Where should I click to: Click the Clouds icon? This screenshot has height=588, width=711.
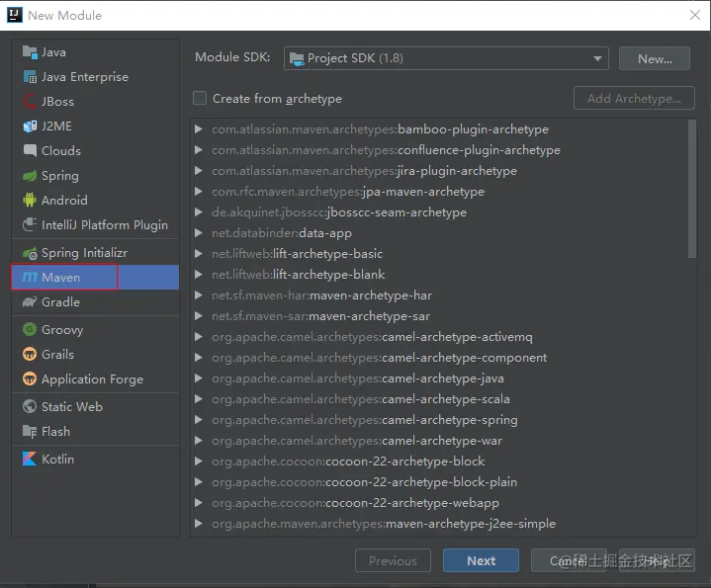coord(30,150)
